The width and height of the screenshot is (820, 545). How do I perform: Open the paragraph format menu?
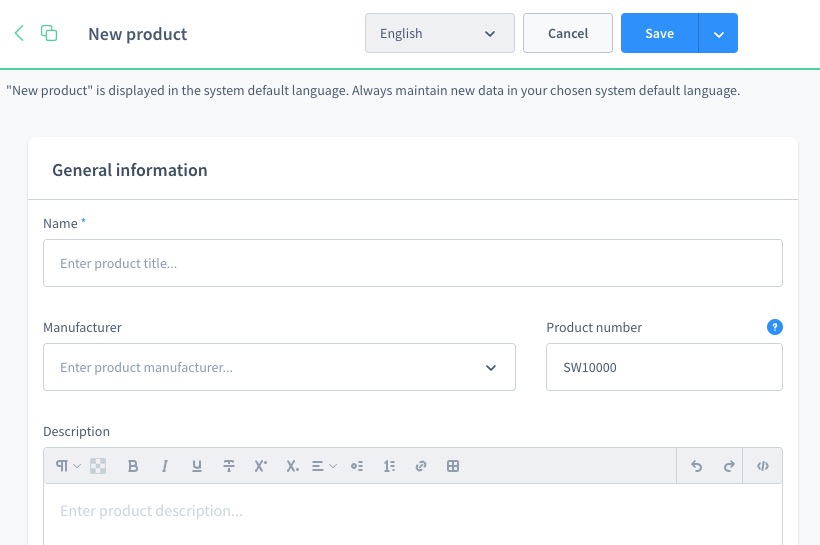tap(67, 465)
